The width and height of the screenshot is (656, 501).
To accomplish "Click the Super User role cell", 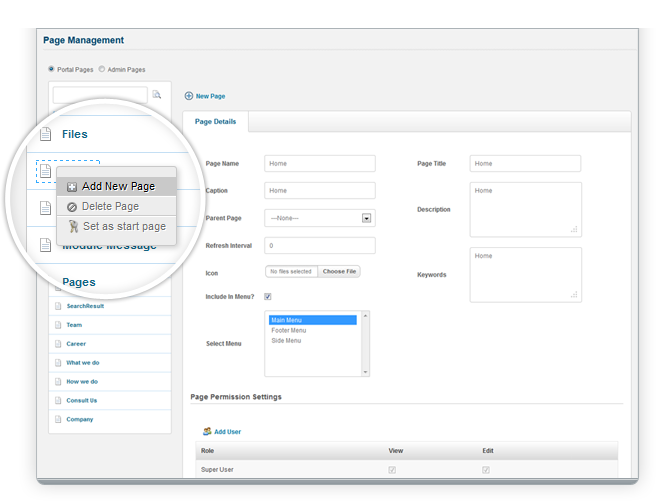I will [x=217, y=470].
